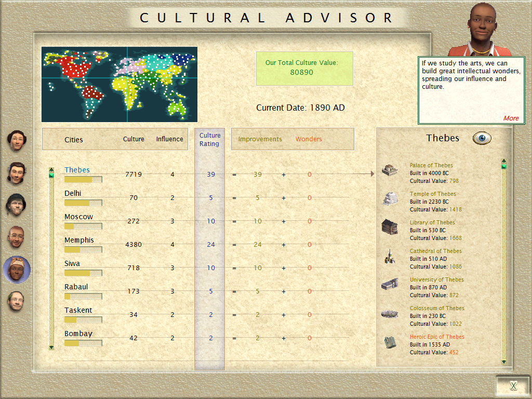The width and height of the screenshot is (532, 399).
Task: Open the Military advisor portrait
Action: [x=16, y=205]
